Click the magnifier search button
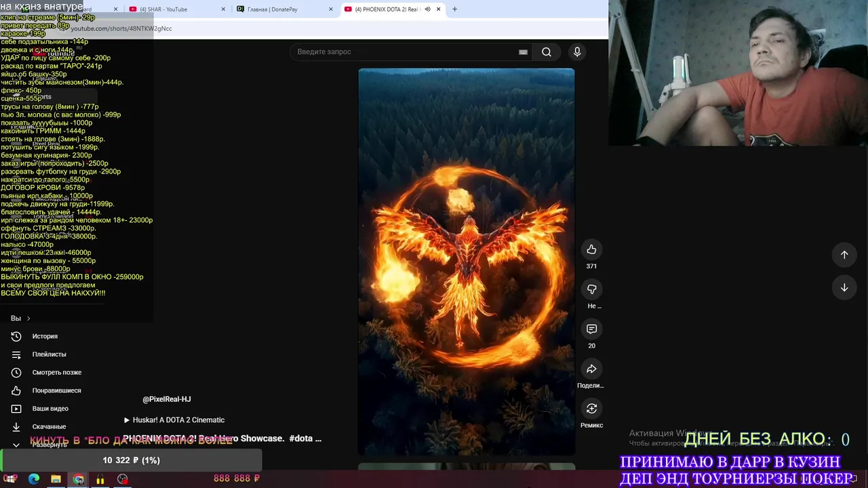 pyautogui.click(x=547, y=52)
